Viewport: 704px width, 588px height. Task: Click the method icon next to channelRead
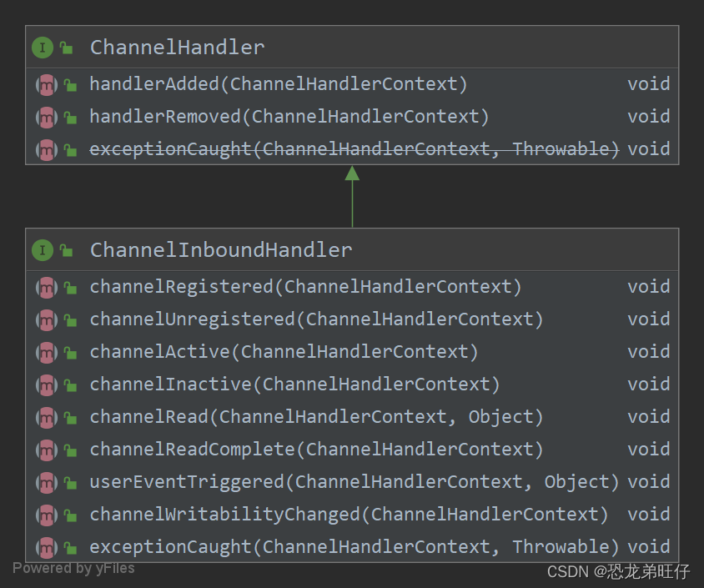tap(46, 417)
